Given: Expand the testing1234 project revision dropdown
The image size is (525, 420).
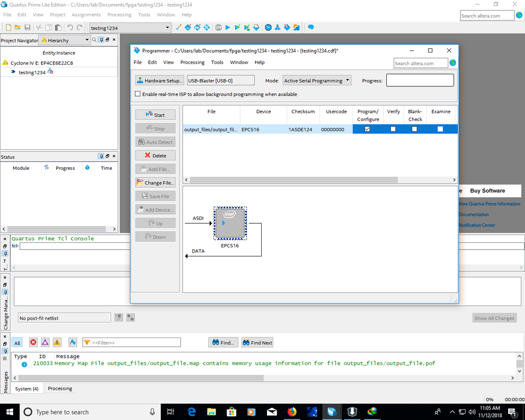Looking at the screenshot, I should (167, 27).
